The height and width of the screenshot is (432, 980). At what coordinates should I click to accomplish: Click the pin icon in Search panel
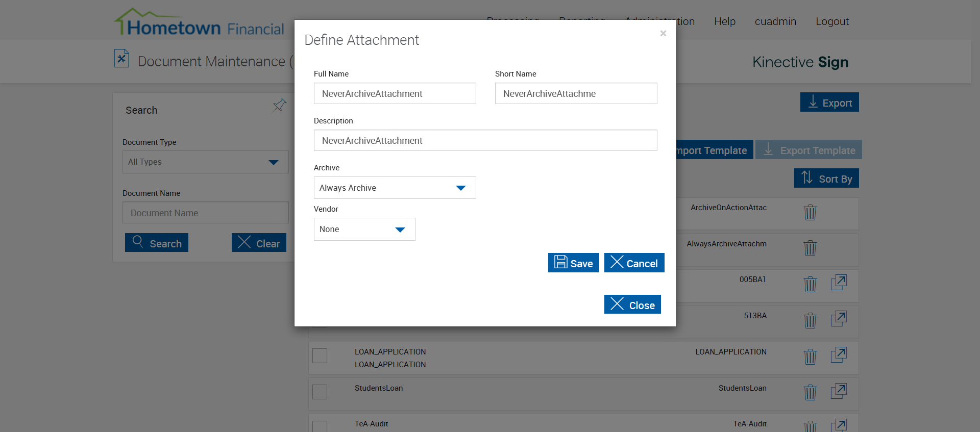[x=279, y=105]
